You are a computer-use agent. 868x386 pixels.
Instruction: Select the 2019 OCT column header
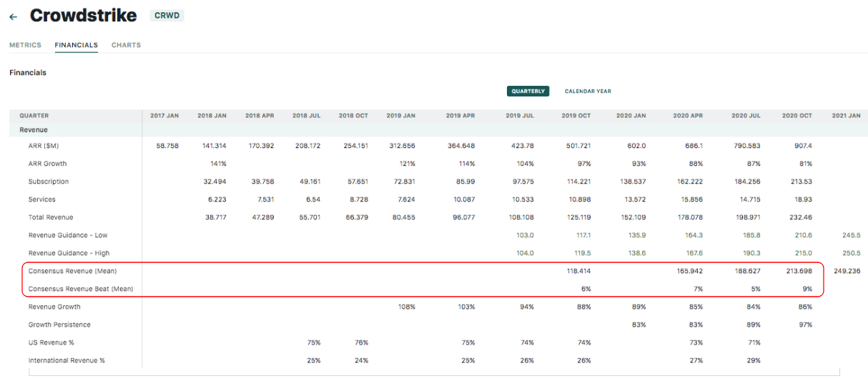coord(576,116)
